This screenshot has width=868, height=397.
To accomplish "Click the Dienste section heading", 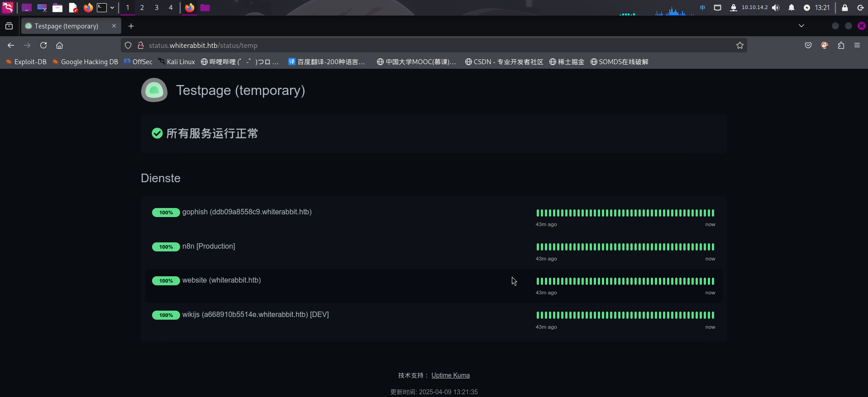I will pyautogui.click(x=161, y=178).
